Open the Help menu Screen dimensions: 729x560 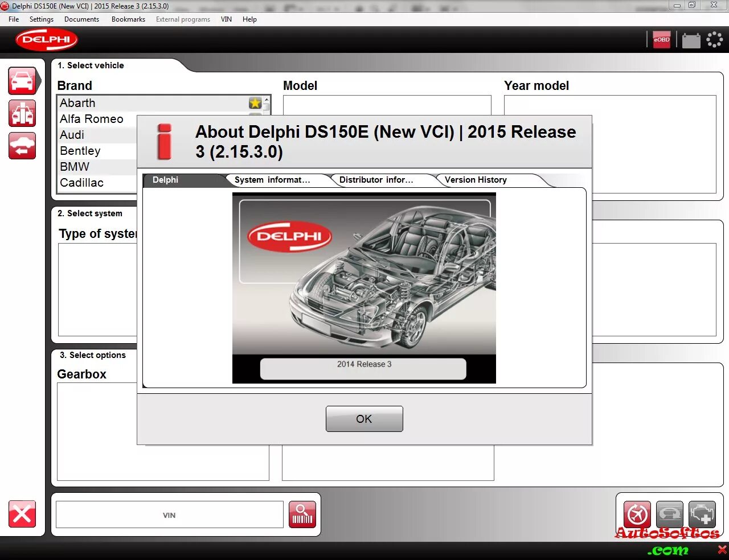tap(249, 19)
